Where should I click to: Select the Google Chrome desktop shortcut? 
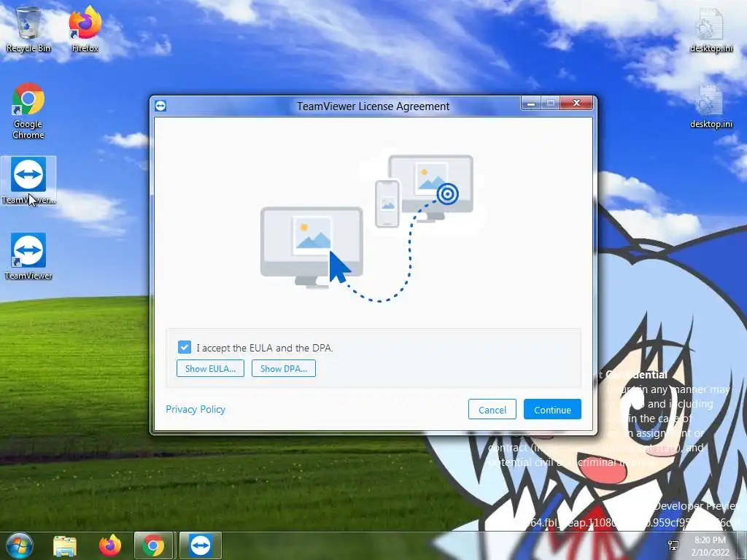[x=28, y=111]
